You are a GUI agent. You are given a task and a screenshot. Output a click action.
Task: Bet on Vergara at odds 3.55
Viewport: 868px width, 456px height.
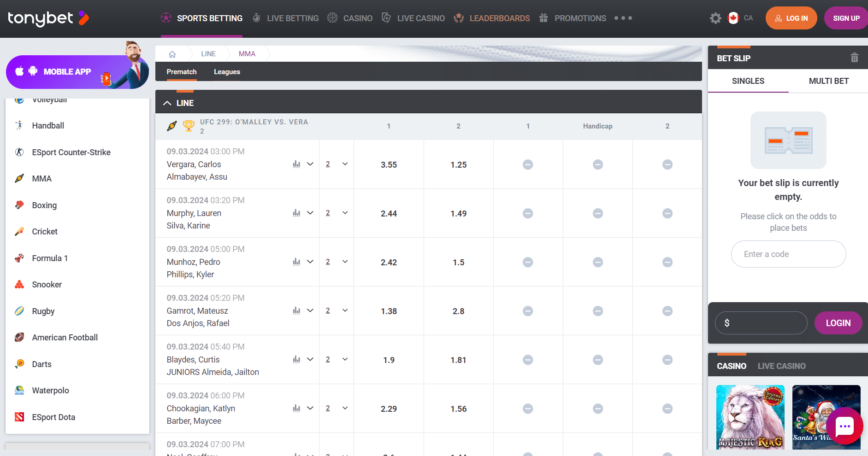389,164
